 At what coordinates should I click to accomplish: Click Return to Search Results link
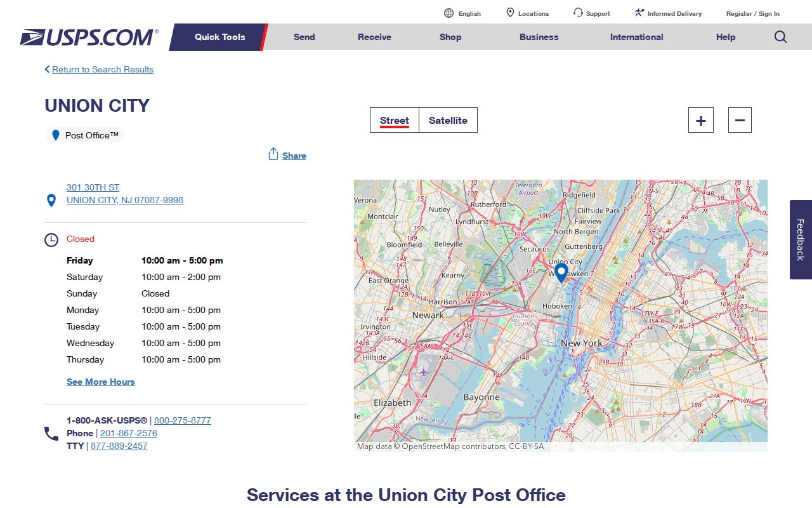click(x=103, y=69)
